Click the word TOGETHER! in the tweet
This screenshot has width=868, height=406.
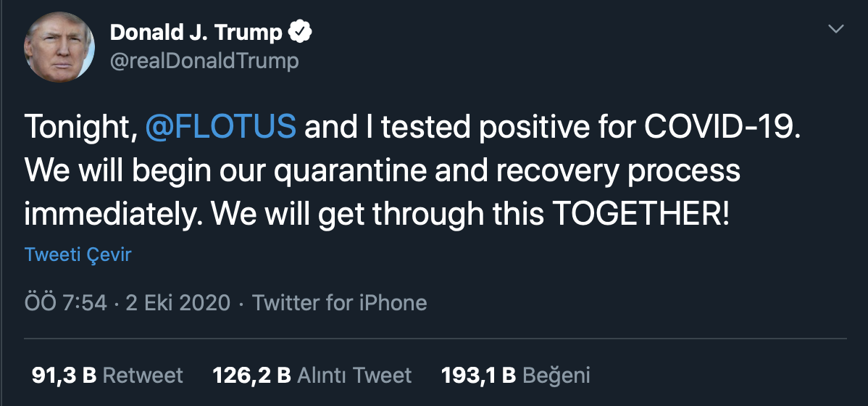click(x=640, y=215)
